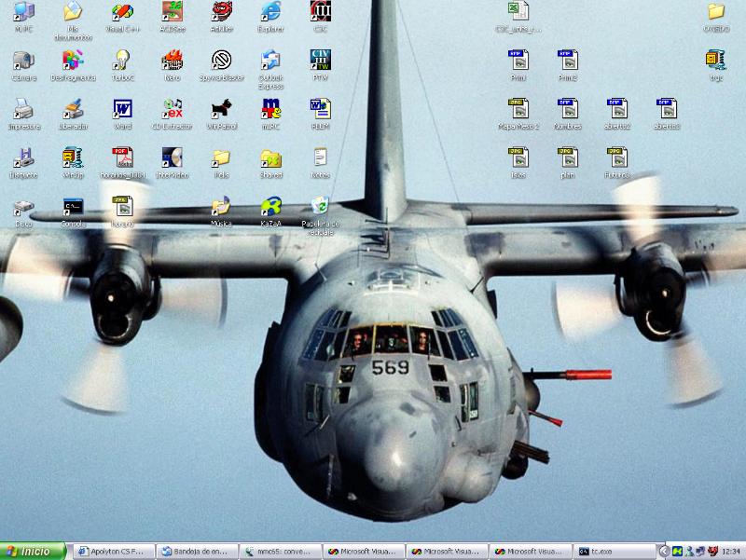Click the taskbar clock showing 12:34

(x=731, y=552)
